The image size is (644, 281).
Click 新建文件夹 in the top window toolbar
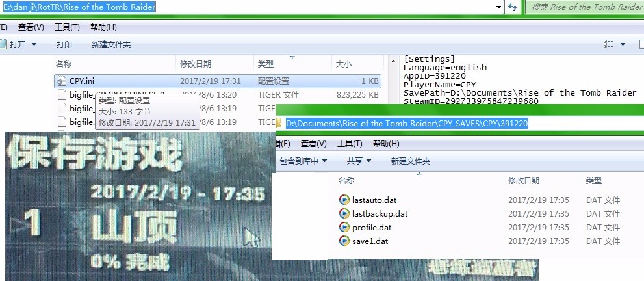click(x=111, y=44)
